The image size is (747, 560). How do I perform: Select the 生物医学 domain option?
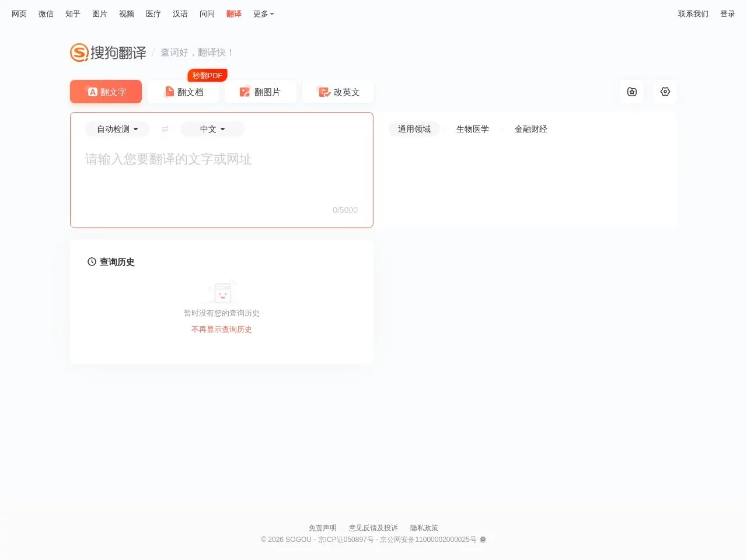(473, 129)
